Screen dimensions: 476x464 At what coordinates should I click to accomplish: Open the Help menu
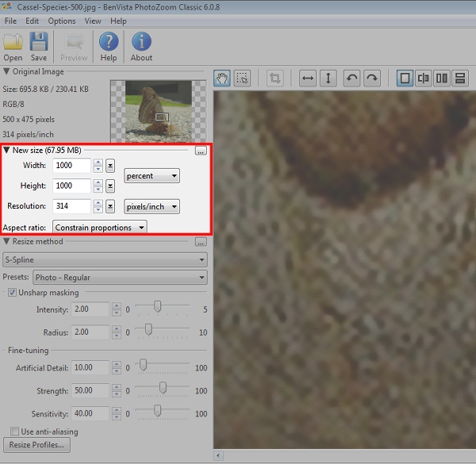pos(118,21)
